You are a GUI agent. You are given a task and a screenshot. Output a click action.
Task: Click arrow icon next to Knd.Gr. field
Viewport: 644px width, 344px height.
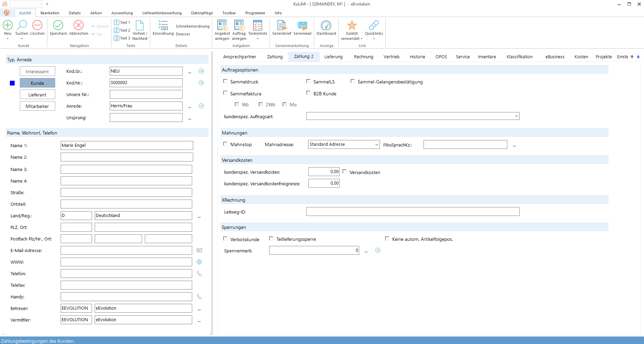[201, 71]
